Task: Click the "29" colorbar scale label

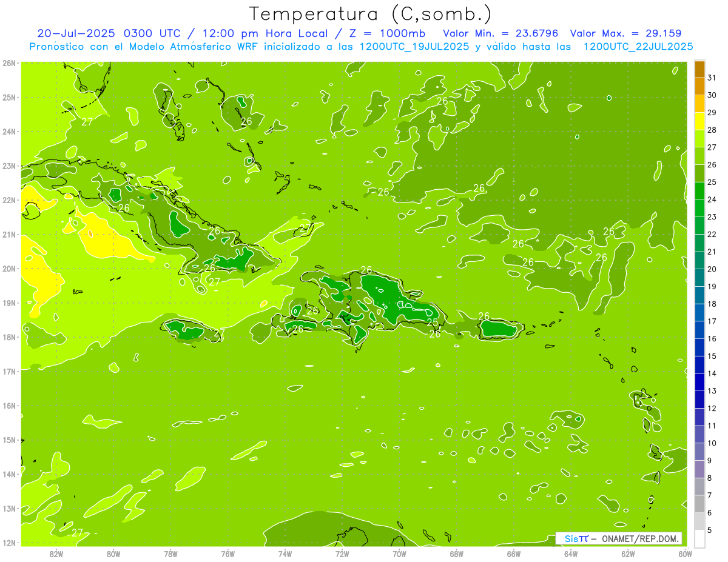Action: point(712,112)
